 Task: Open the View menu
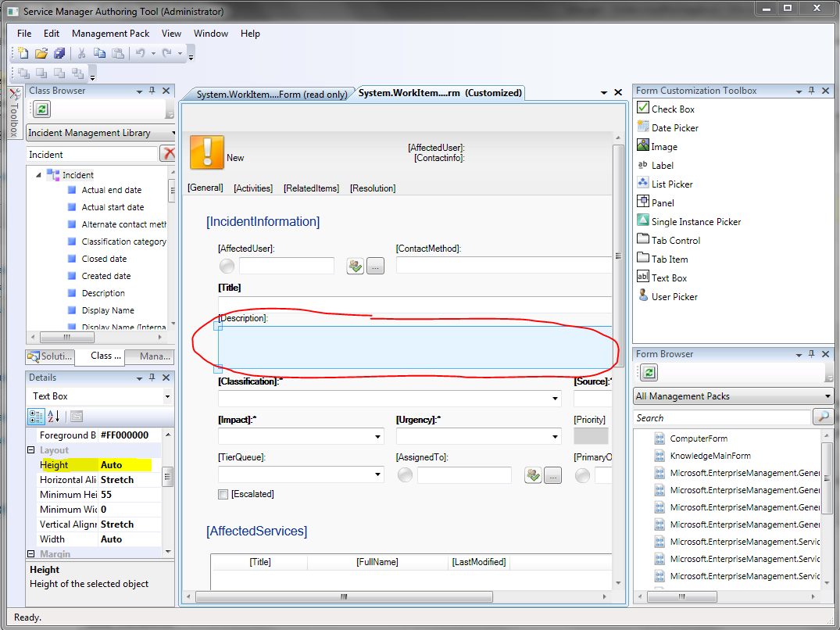(x=171, y=33)
